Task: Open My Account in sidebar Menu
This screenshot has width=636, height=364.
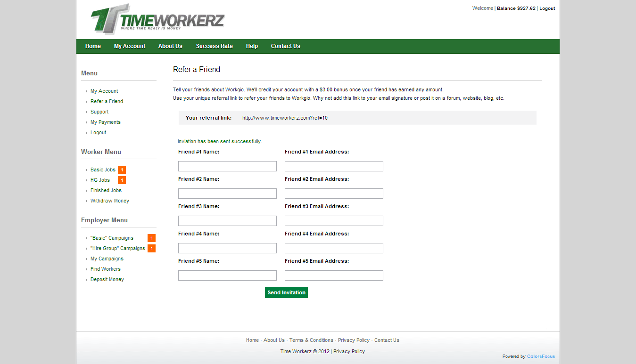Action: click(x=104, y=91)
